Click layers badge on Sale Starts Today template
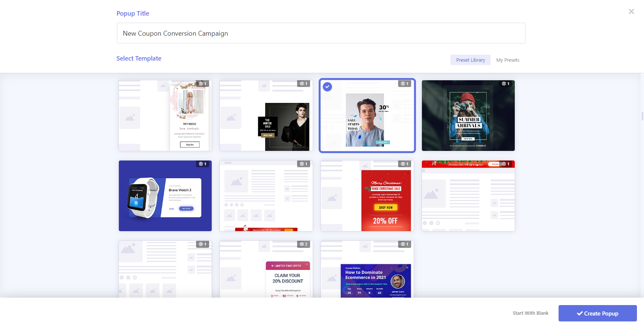Viewport: 644px width, 327px height. pyautogui.click(x=404, y=84)
